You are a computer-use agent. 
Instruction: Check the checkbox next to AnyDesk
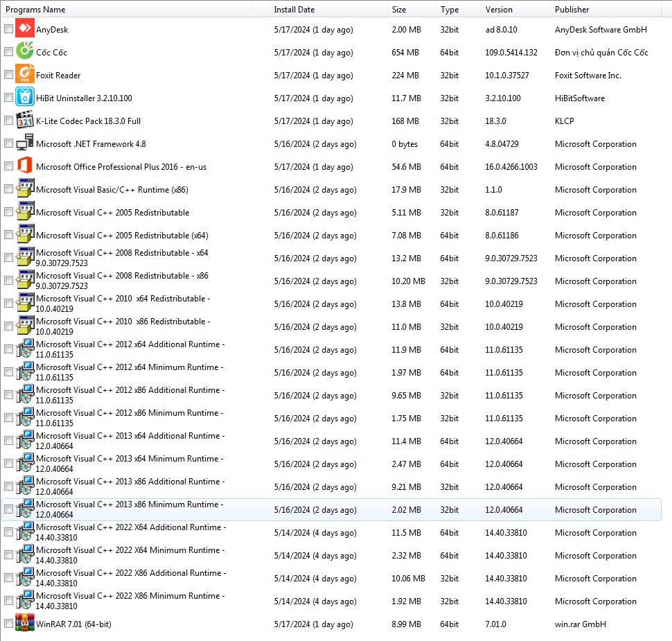tap(8, 28)
